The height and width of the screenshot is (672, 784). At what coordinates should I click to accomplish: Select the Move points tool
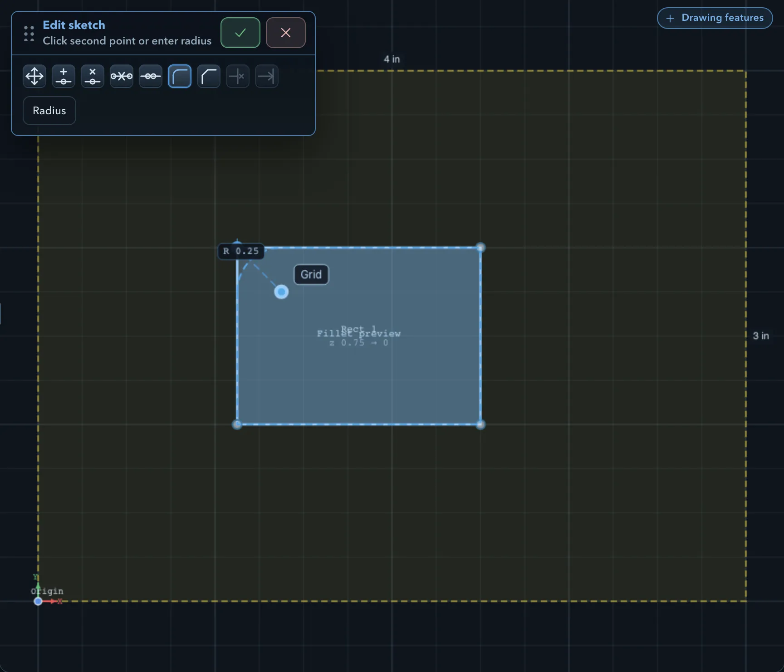click(x=34, y=76)
